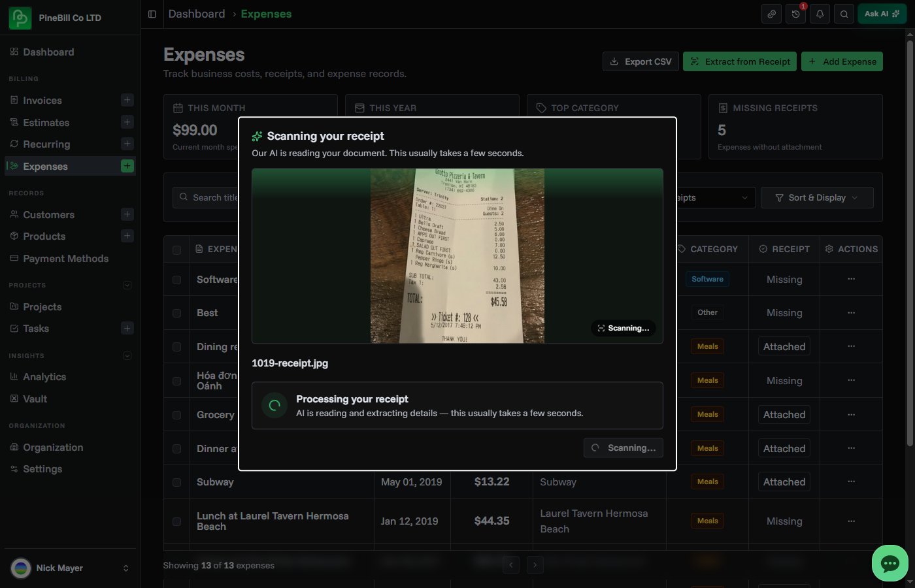Add a recurring item via plus icon
Viewport: 915px width, 588px height.
[127, 144]
